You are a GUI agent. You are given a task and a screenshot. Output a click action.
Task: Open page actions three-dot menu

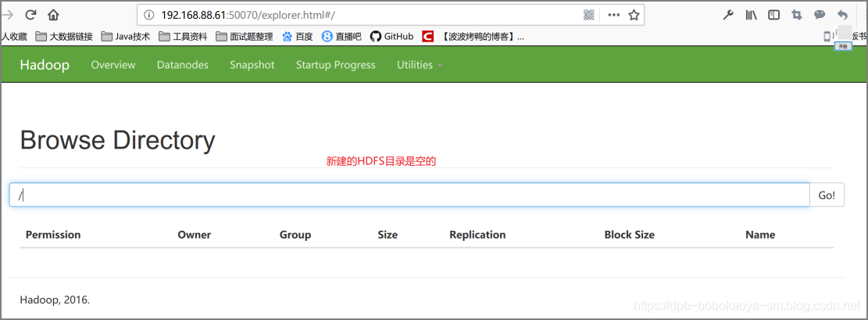coord(613,15)
